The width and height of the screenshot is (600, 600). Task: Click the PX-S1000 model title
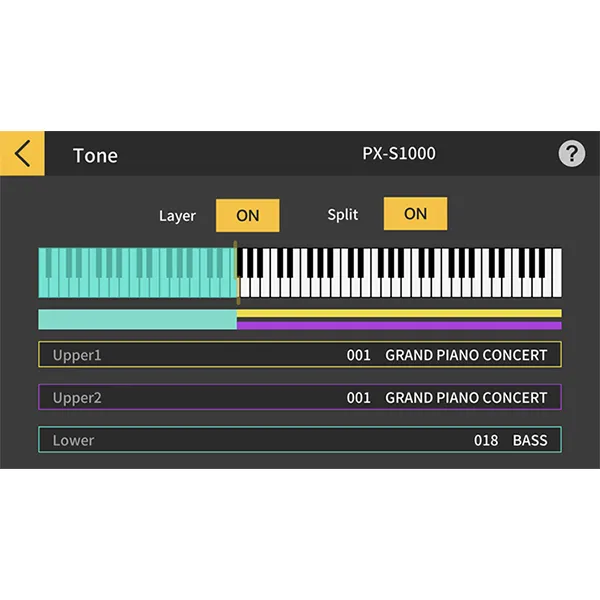(399, 153)
